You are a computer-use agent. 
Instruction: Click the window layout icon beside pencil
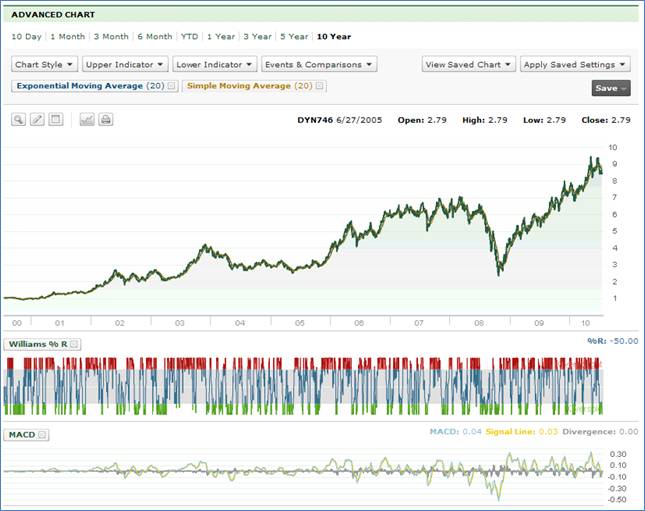point(56,120)
